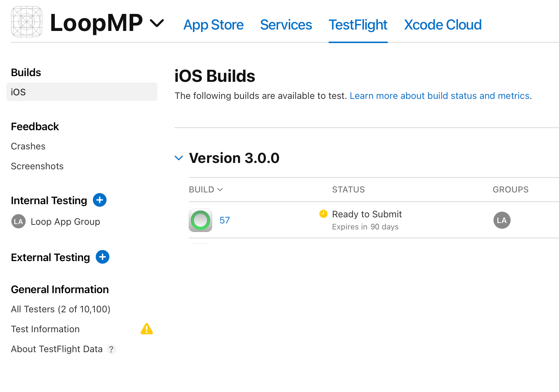The width and height of the screenshot is (559, 392).
Task: View All Testers (2 of 10,100)
Action: coord(61,309)
